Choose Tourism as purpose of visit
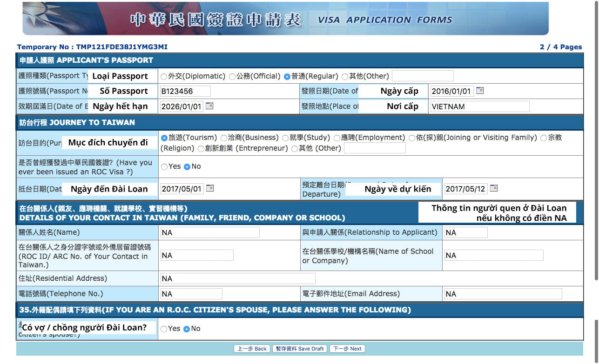The image size is (599, 364). [x=164, y=138]
